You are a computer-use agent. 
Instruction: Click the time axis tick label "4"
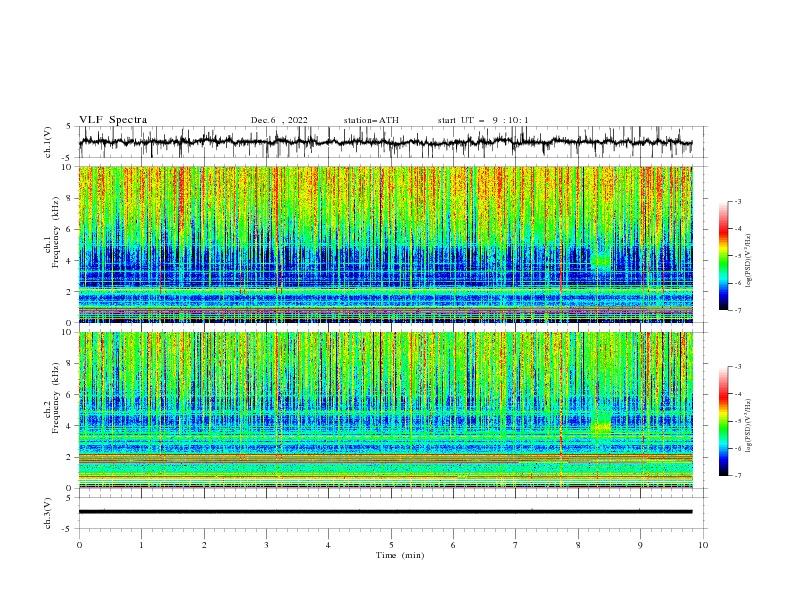pos(328,545)
